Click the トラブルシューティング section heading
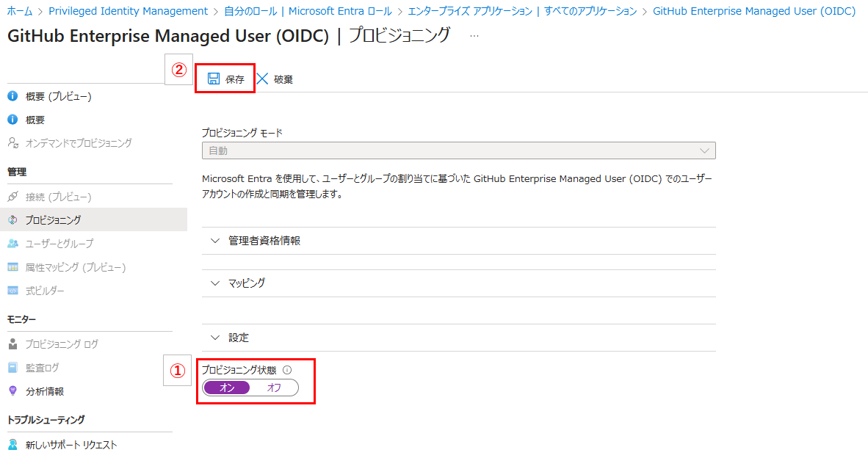 click(x=46, y=419)
